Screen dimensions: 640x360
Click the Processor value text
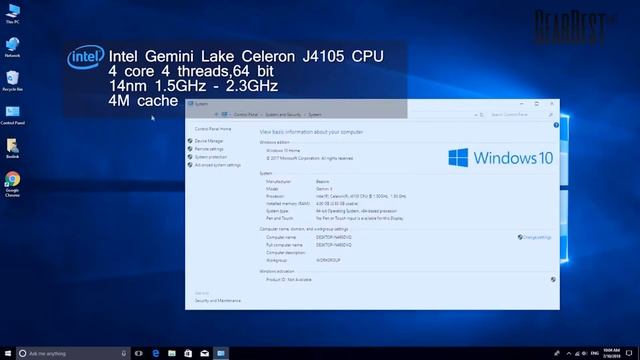[x=361, y=196]
